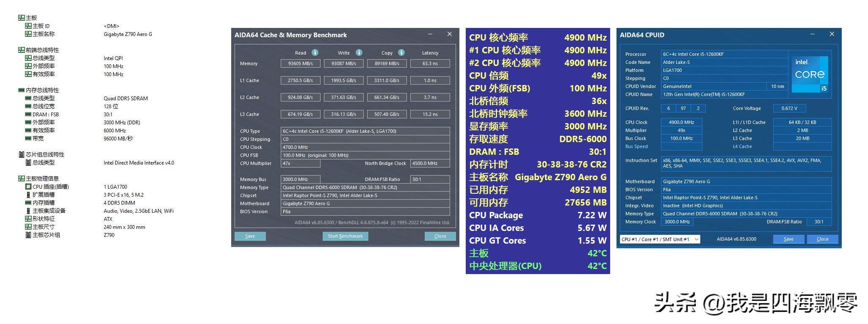Click the 主板名称 row icon

click(28, 34)
